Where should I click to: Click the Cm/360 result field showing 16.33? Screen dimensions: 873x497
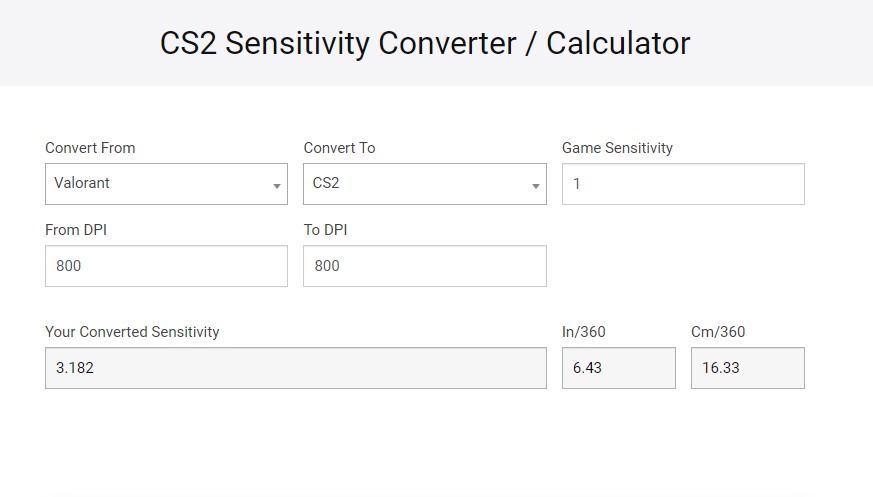(747, 368)
